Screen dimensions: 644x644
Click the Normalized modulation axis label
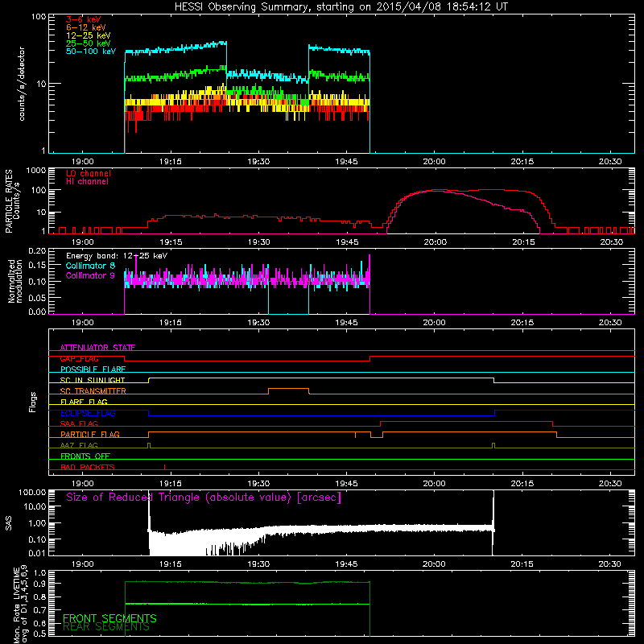pyautogui.click(x=15, y=281)
